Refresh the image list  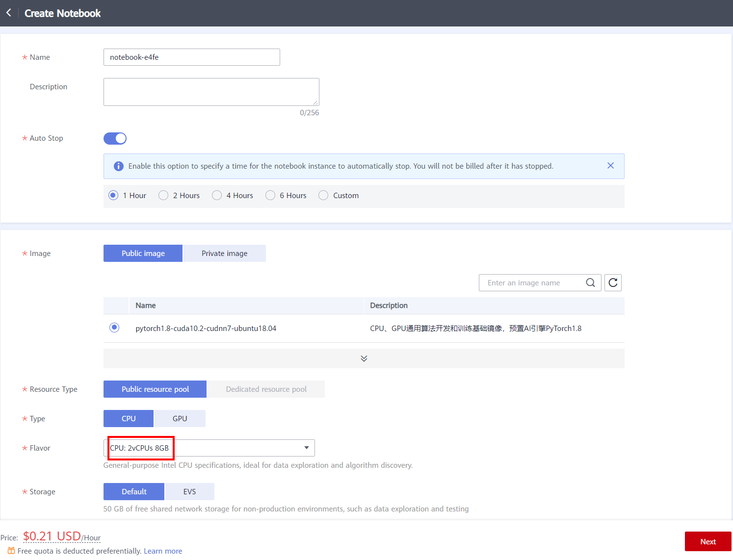613,282
